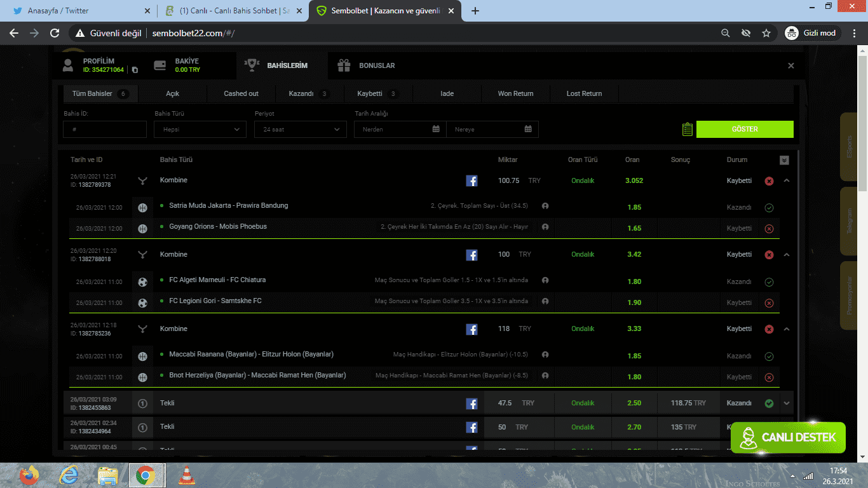Filter bets by Iade
The image size is (868, 488).
[x=447, y=93]
